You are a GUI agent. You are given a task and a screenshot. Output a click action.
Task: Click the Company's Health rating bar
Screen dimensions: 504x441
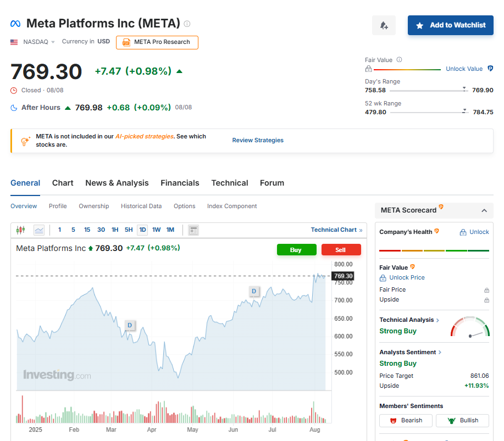(434, 250)
